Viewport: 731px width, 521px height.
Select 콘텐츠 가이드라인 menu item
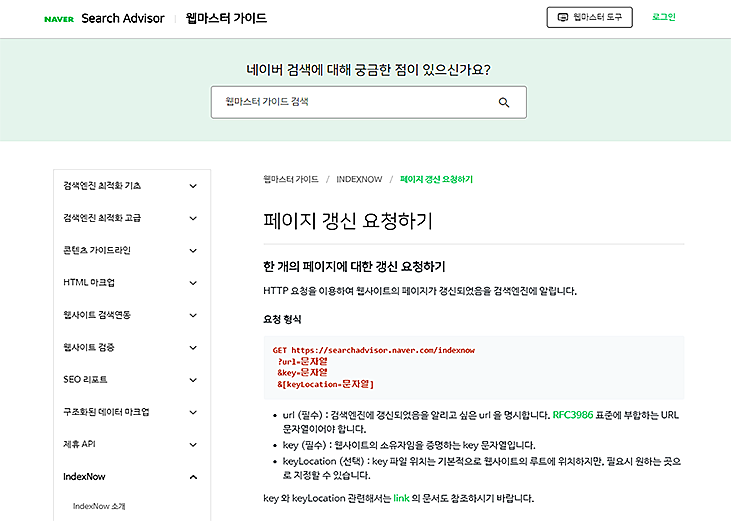click(x=97, y=250)
